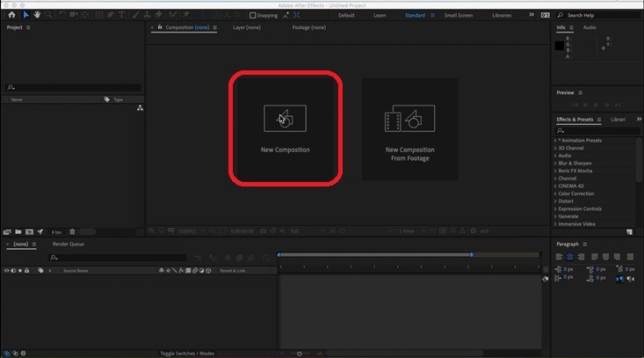The height and width of the screenshot is (358, 644).
Task: Toggle the Video eye column switch
Action: click(6, 270)
